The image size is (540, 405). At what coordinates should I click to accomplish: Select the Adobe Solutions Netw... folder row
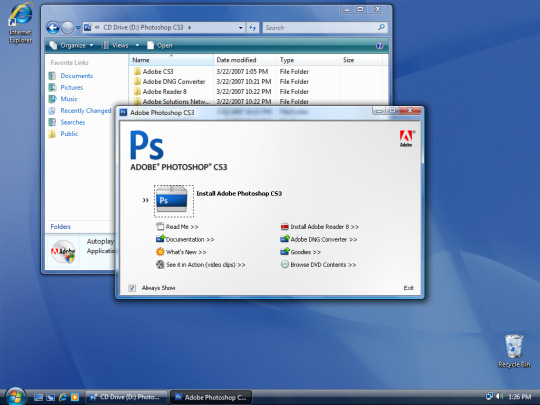[258, 102]
